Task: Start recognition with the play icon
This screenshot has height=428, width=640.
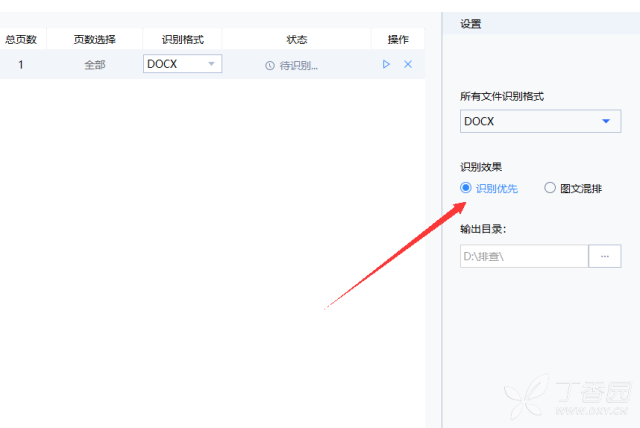Action: pyautogui.click(x=386, y=64)
